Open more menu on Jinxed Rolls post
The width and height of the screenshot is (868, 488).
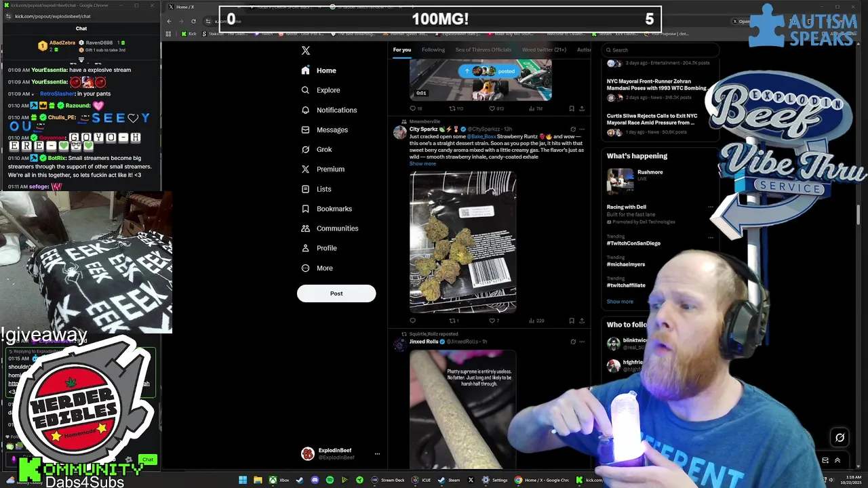coord(582,342)
